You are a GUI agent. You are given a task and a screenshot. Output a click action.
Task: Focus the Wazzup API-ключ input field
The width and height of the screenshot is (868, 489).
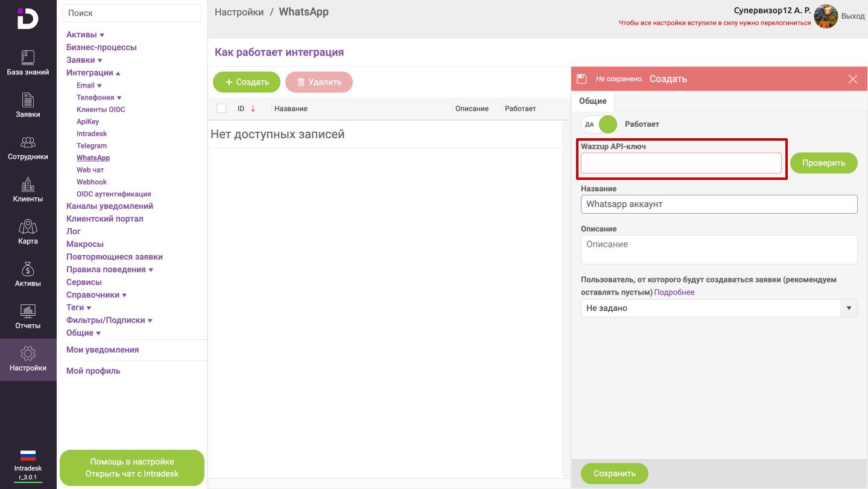coord(681,163)
